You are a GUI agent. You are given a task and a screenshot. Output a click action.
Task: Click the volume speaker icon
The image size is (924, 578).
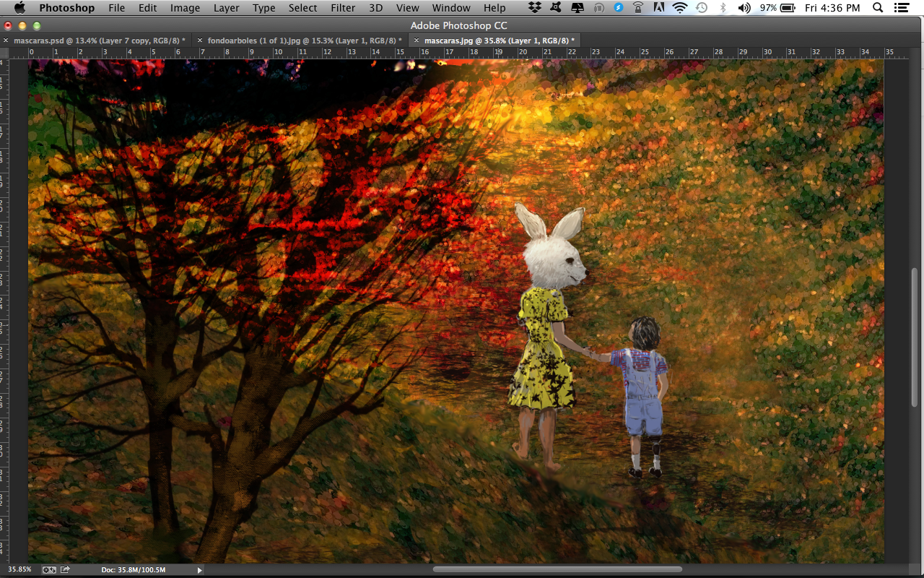[x=744, y=8]
